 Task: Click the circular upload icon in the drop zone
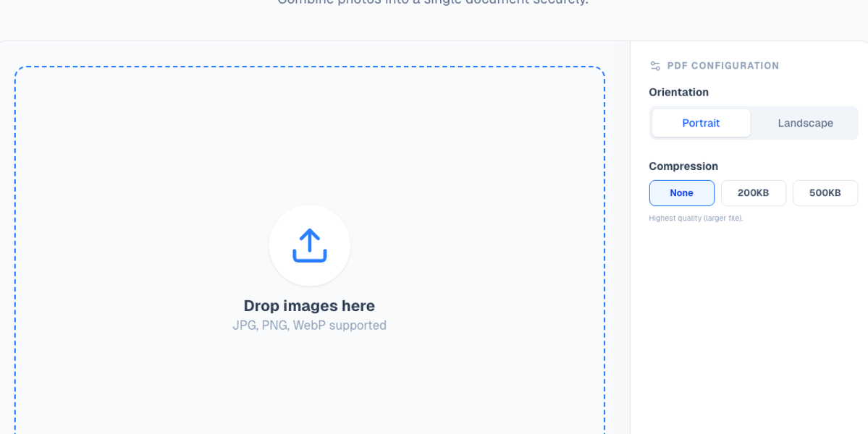(x=310, y=246)
